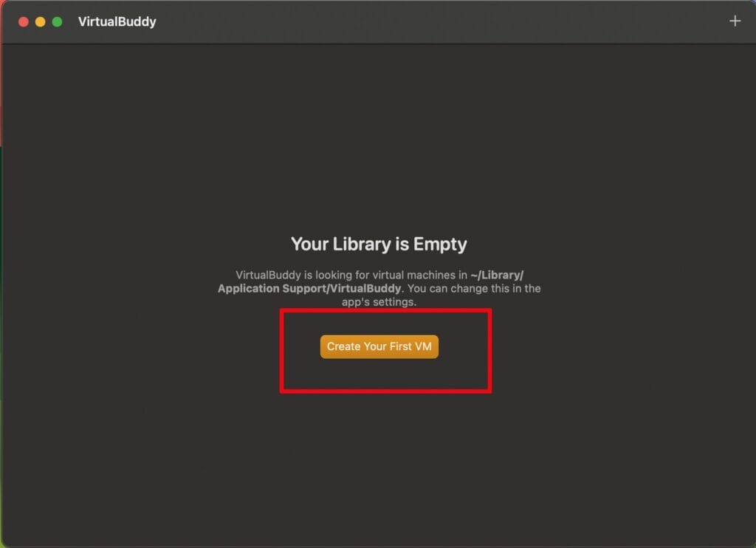The image size is (756, 548).
Task: Click the "VirtualBuddy is looking for virtual machines" sentence
Action: tap(351, 275)
